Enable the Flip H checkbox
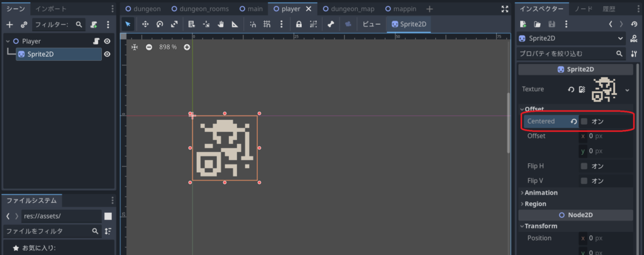The image size is (644, 255). coord(584,166)
